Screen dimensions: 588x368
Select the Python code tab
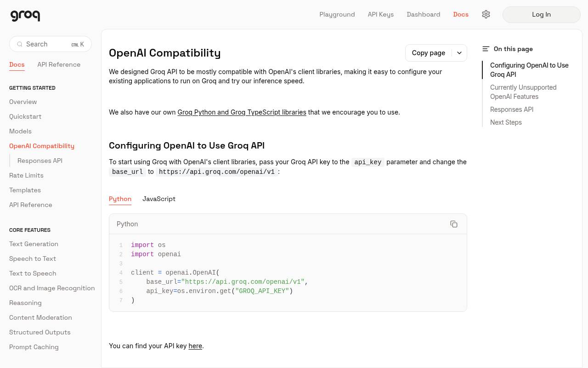coord(120,199)
